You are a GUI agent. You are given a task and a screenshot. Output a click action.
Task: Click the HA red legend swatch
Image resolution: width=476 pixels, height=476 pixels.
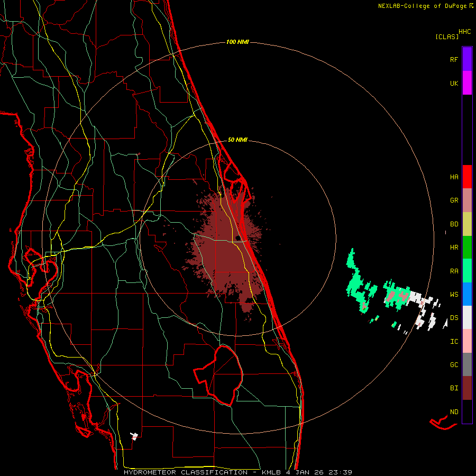point(467,177)
